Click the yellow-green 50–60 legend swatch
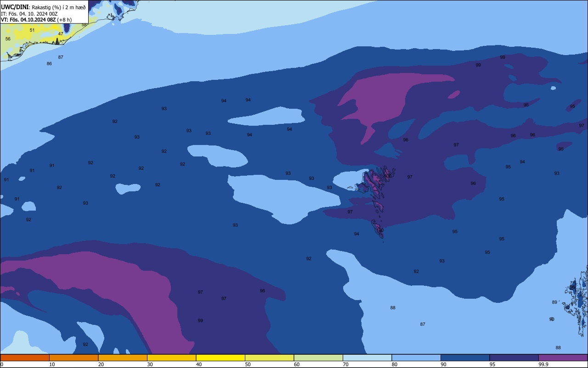 [x=269, y=357]
